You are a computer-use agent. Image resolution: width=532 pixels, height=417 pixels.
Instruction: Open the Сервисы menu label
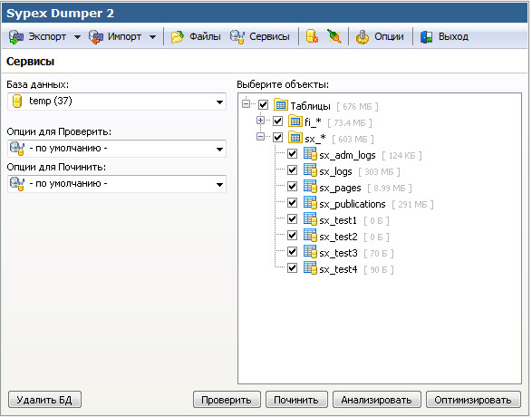269,36
